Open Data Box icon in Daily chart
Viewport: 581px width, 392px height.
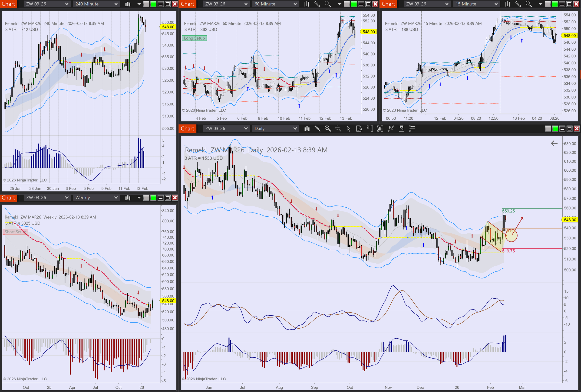(359, 129)
